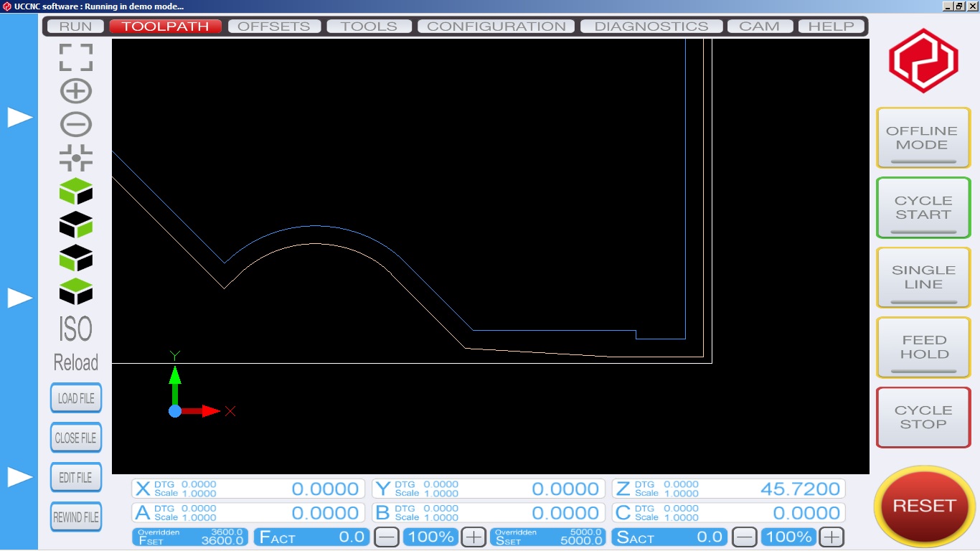
Task: Click the Z axis value 45.7200
Action: (800, 489)
